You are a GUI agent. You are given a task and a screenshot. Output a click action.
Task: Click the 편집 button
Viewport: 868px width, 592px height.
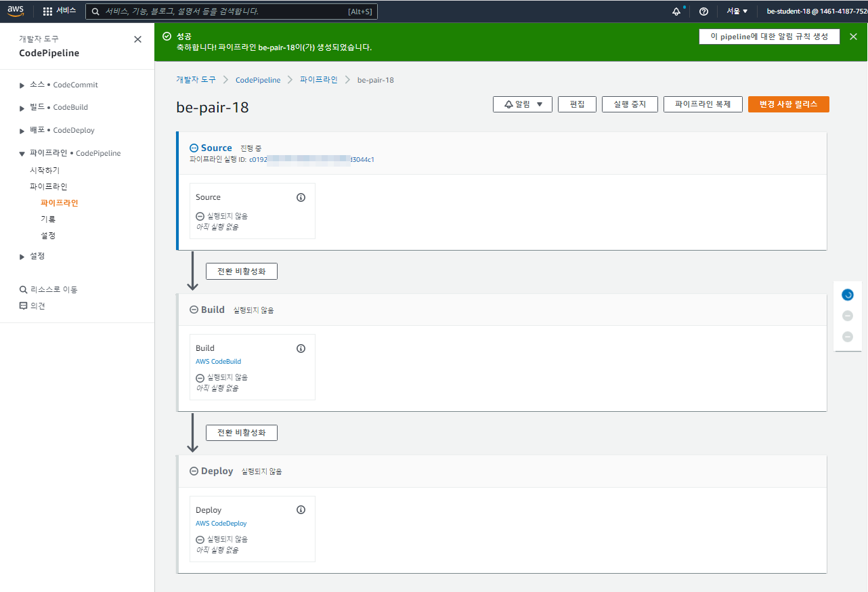click(578, 104)
